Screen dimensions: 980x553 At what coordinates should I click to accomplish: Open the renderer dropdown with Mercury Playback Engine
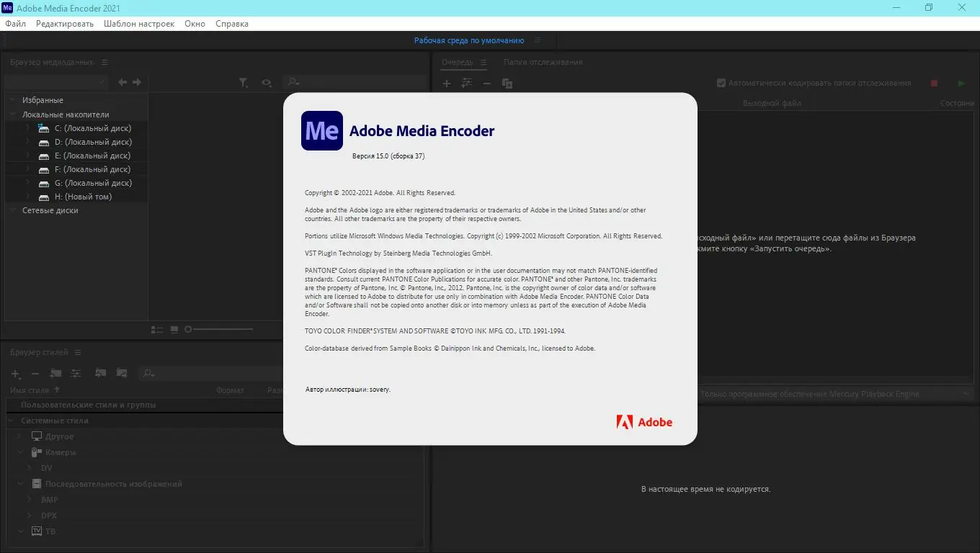(x=836, y=394)
